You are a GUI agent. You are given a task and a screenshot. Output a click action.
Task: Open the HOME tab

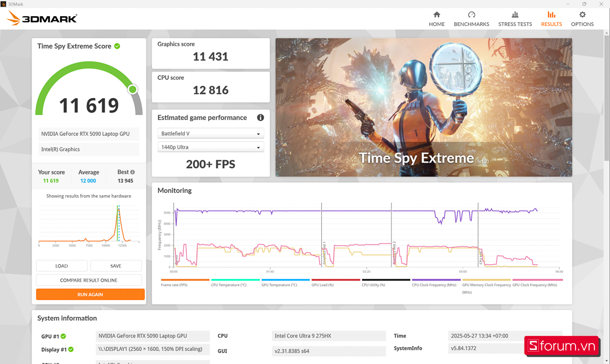click(x=437, y=19)
